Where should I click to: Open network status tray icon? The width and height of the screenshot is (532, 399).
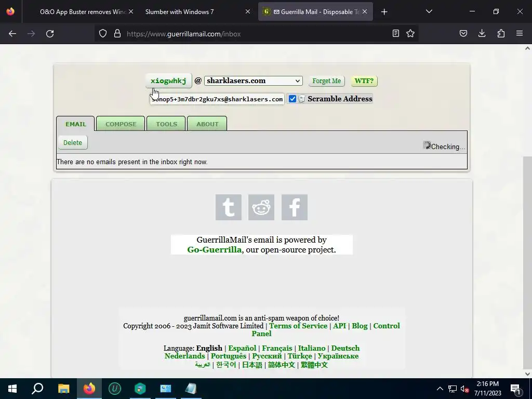(453, 389)
